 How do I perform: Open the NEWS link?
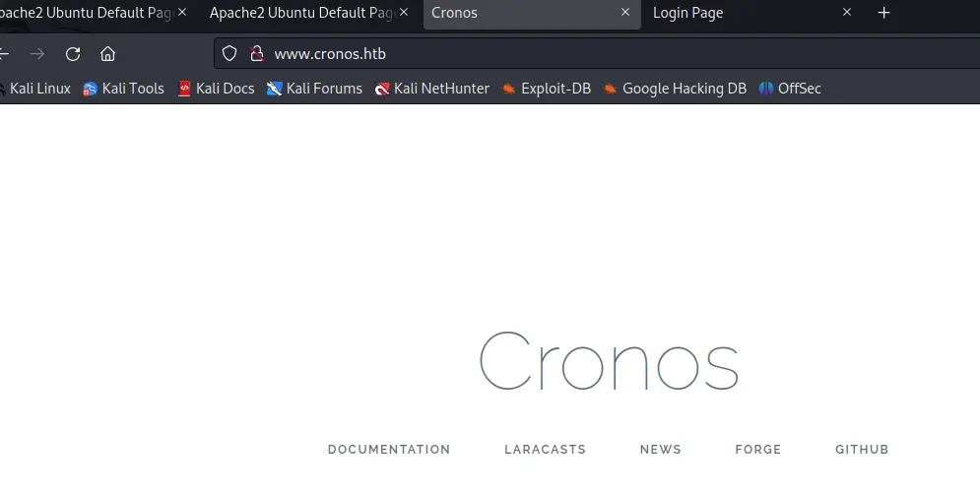tap(661, 450)
